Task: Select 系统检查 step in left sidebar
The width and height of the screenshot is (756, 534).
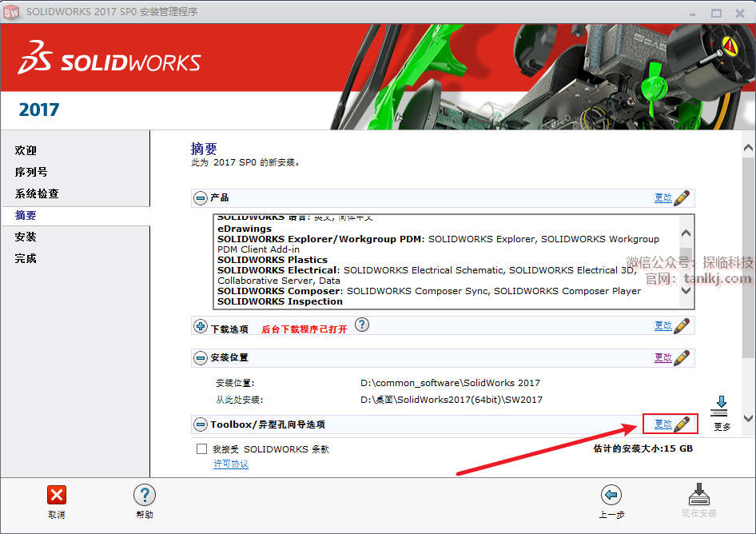Action: [x=37, y=193]
